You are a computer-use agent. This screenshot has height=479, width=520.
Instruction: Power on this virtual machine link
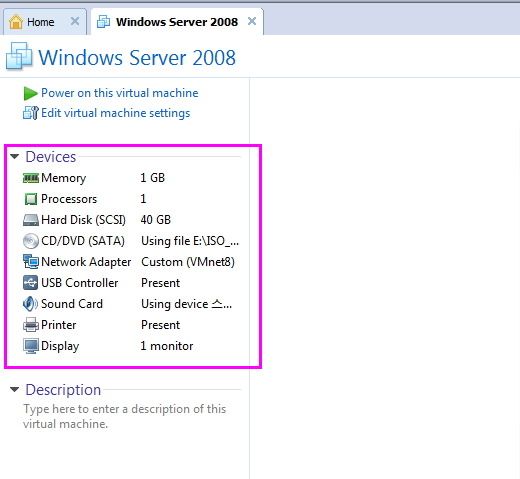pos(120,93)
